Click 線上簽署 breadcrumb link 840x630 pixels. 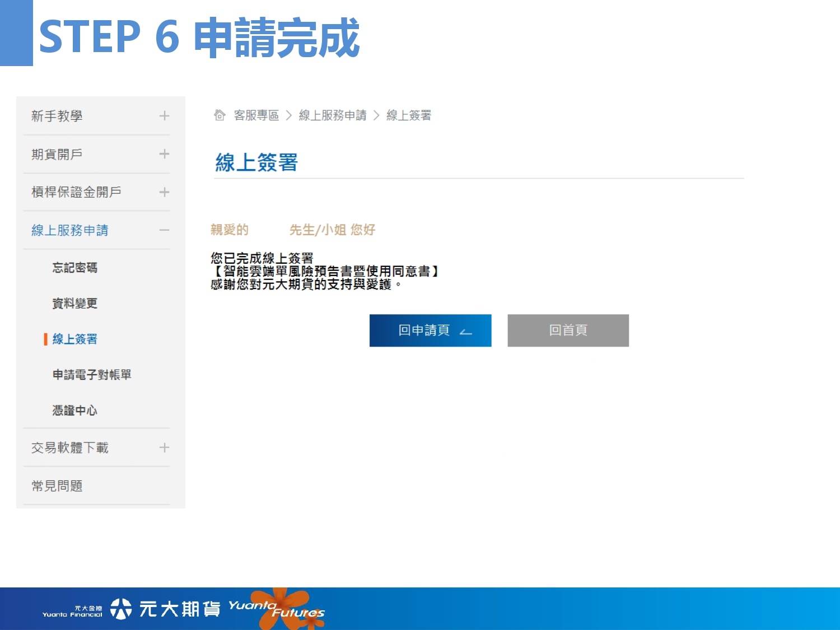click(409, 115)
